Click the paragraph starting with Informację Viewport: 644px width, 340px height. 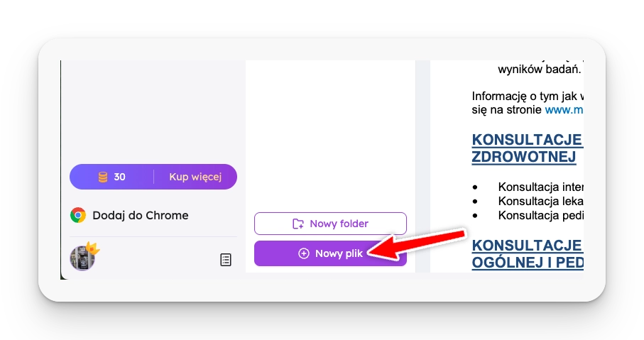pos(528,97)
